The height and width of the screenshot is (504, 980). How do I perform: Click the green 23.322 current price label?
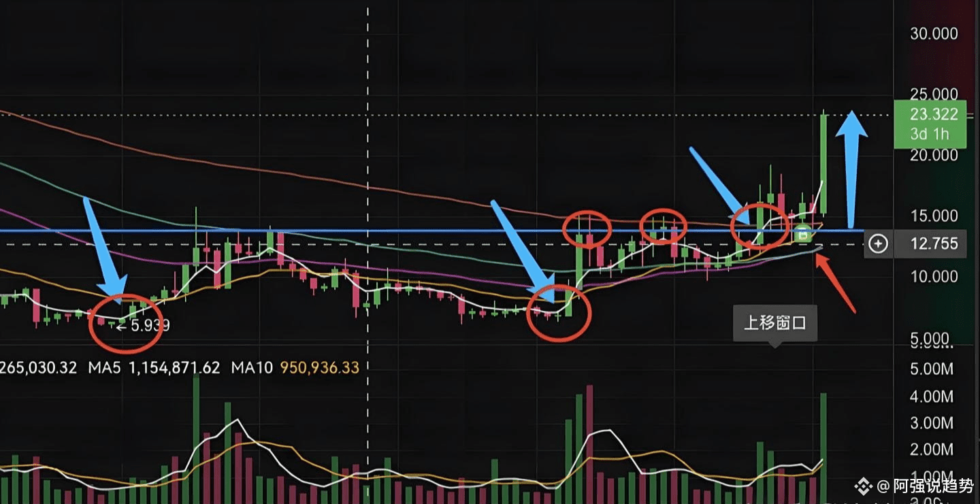click(930, 124)
